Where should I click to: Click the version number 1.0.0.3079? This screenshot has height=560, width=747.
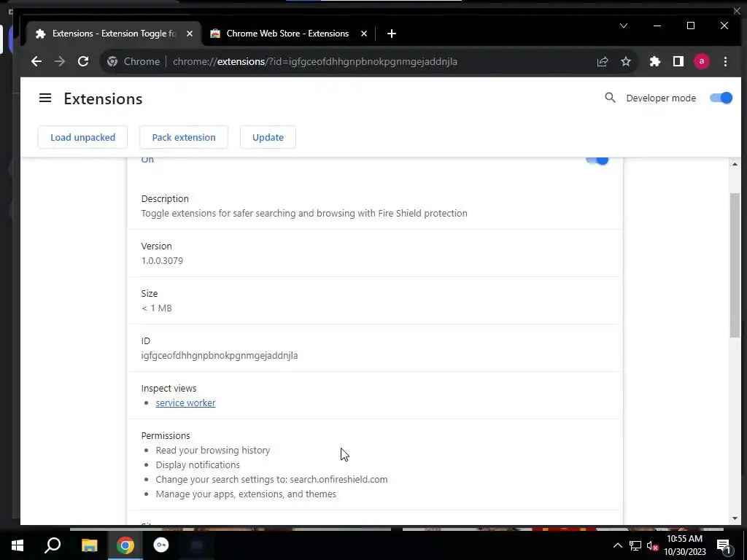(162, 260)
